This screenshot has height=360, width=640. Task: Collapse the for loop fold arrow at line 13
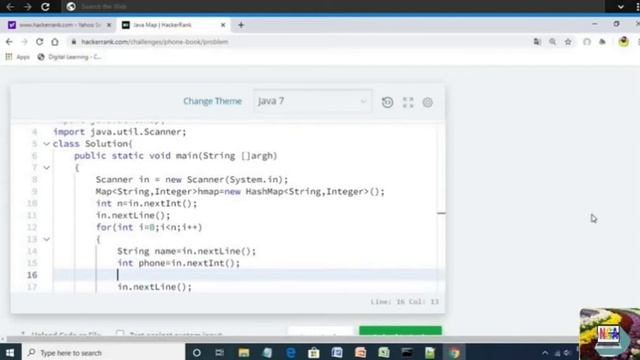(x=47, y=239)
